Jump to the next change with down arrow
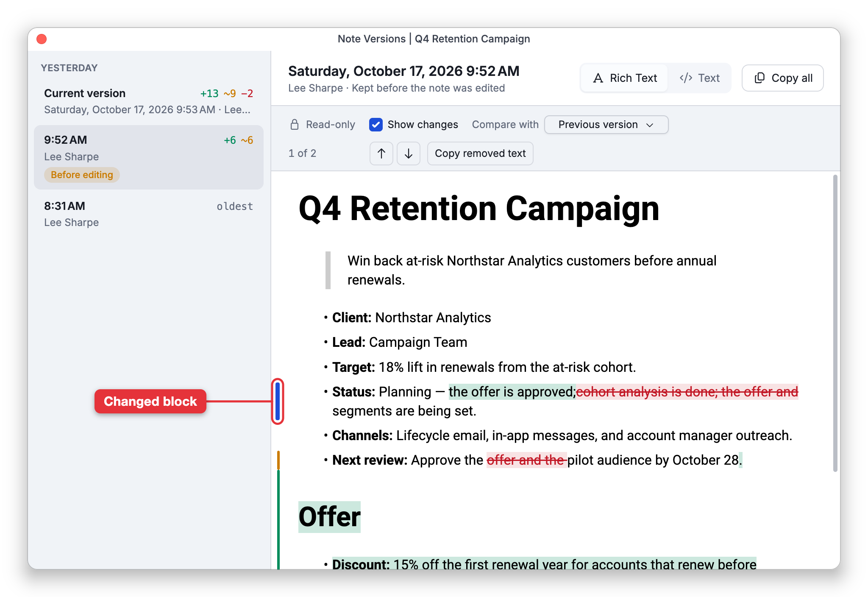Screen dimensions: 868x597 coord(409,153)
